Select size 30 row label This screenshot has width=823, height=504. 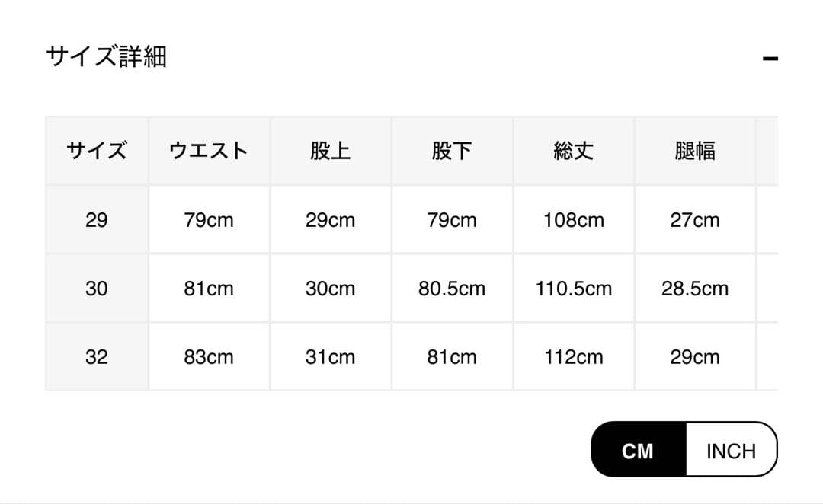tap(97, 289)
